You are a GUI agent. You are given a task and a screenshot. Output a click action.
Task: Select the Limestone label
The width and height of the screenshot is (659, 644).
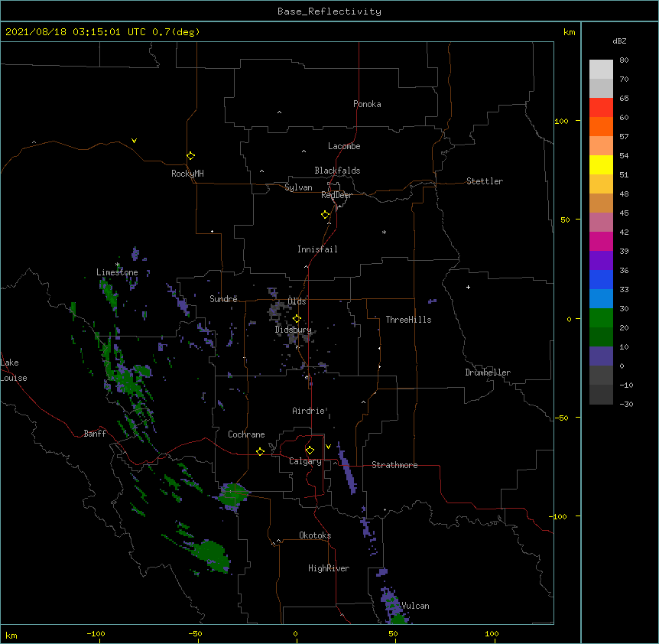(x=117, y=272)
